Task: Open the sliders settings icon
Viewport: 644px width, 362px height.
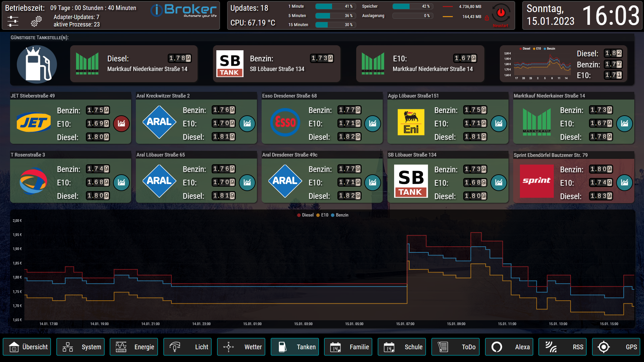Action: click(x=13, y=21)
